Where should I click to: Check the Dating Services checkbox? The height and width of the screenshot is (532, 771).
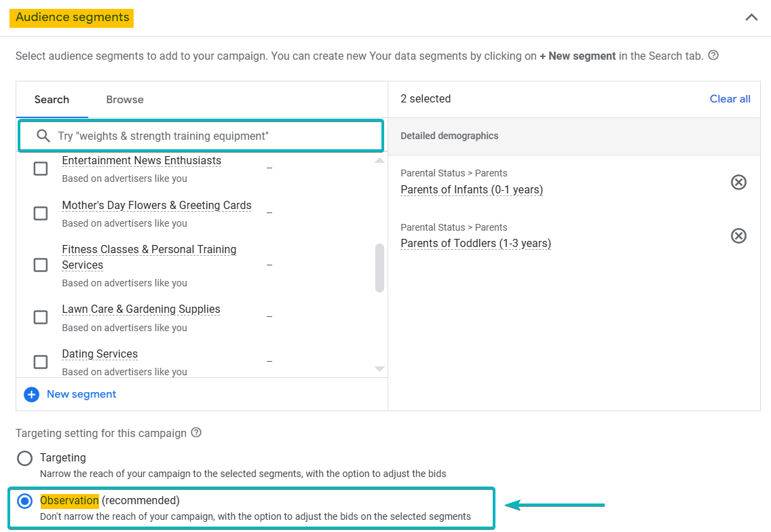tap(40, 362)
